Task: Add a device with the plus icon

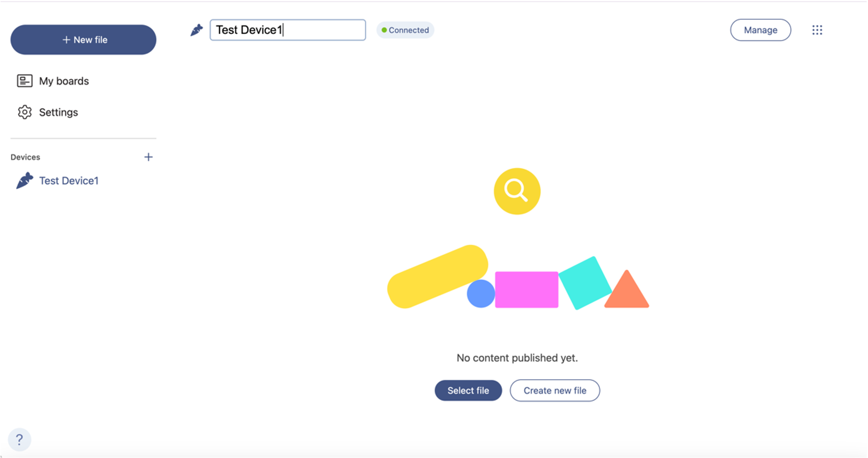Action: [148, 157]
